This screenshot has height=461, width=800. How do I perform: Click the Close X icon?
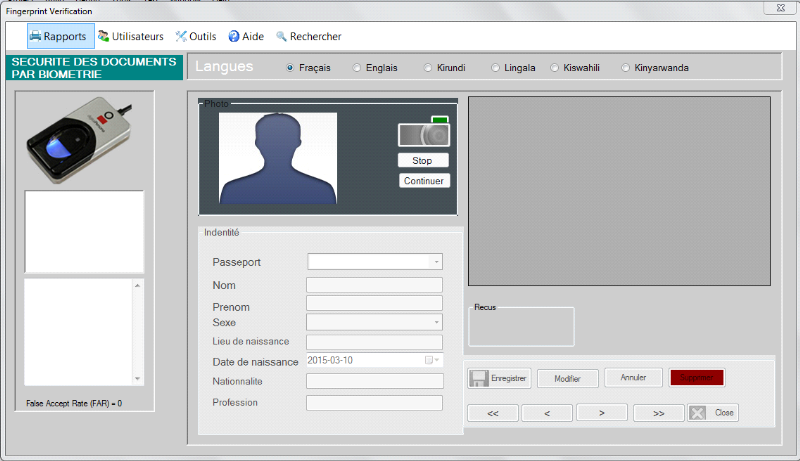(698, 413)
